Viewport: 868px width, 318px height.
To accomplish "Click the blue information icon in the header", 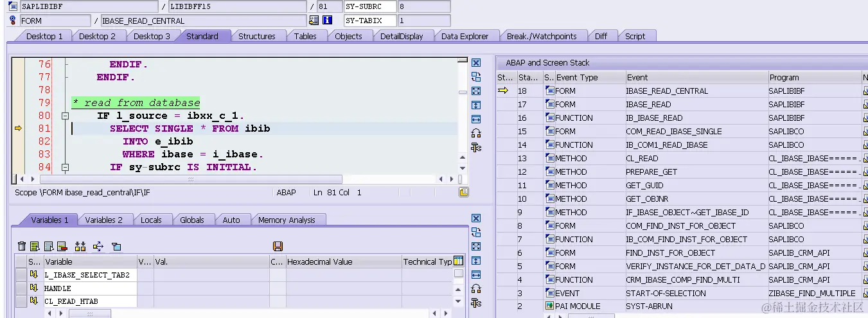I will tap(327, 21).
